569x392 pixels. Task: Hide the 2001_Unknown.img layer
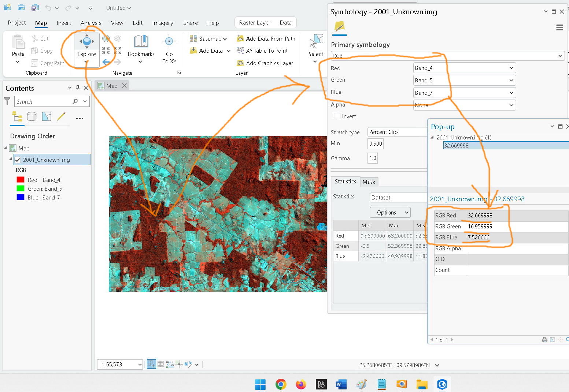pos(17,160)
